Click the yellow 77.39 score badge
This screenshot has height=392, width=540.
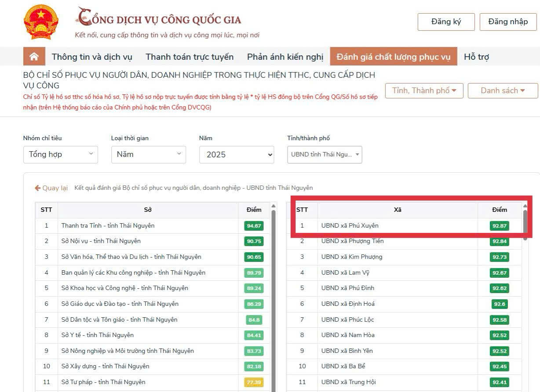point(254,382)
